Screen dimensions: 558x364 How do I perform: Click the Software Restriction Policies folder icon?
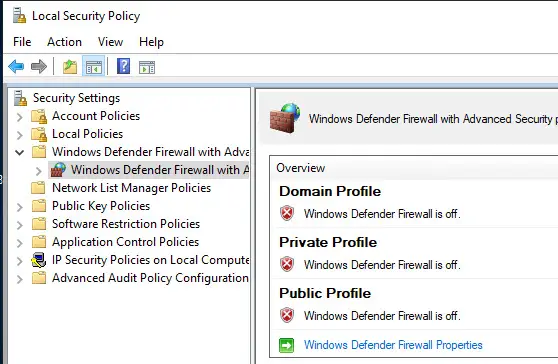tap(38, 224)
